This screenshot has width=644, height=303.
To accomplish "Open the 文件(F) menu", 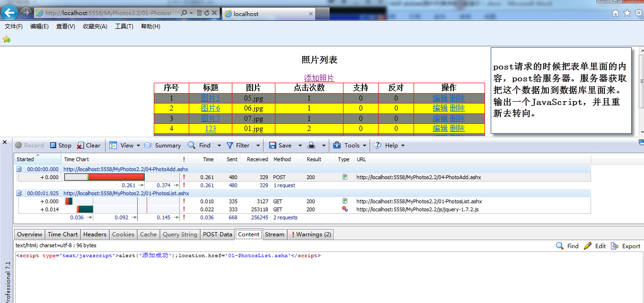I will [x=14, y=26].
